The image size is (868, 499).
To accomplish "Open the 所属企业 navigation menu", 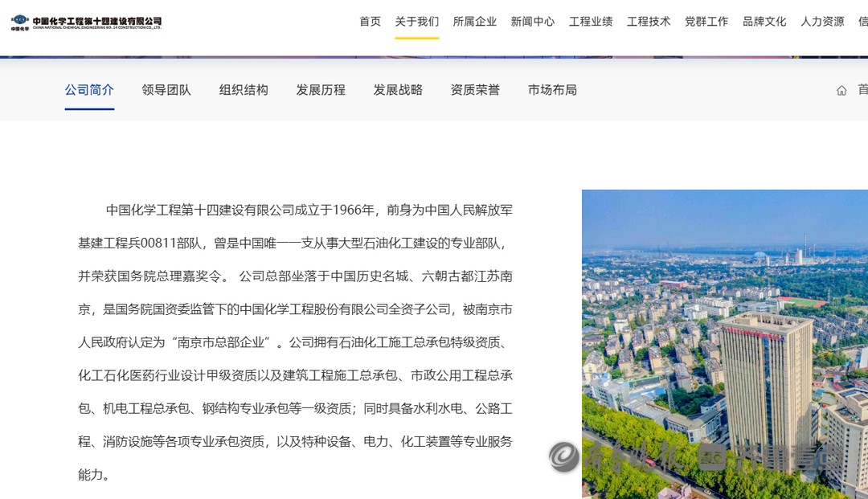I will coord(474,22).
